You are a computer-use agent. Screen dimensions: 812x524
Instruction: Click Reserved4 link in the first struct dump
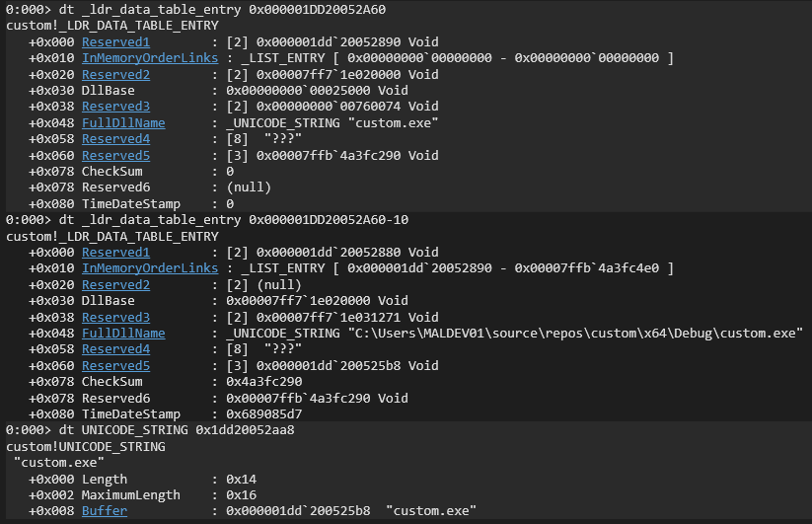coord(115,139)
